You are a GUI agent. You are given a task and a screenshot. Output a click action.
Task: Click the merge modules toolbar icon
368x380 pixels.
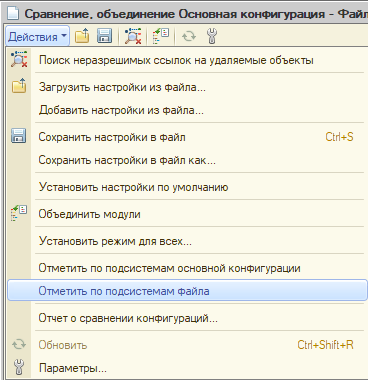[161, 36]
